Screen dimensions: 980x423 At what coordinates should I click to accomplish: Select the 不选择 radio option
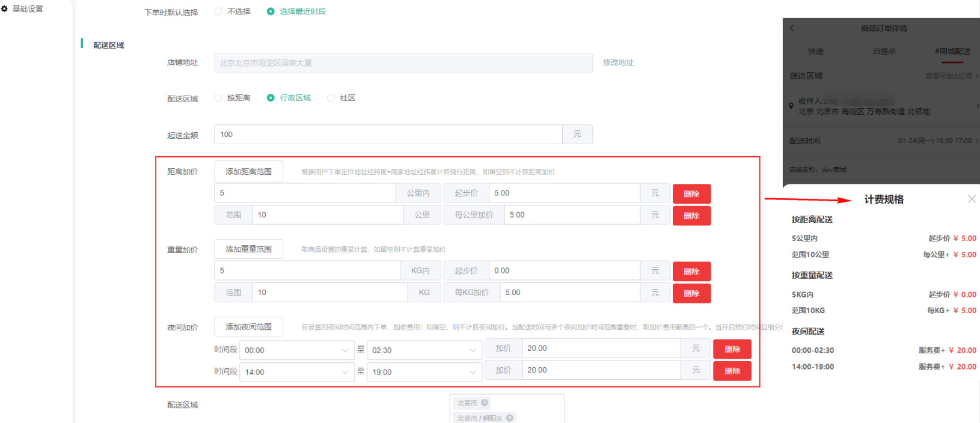click(x=218, y=11)
